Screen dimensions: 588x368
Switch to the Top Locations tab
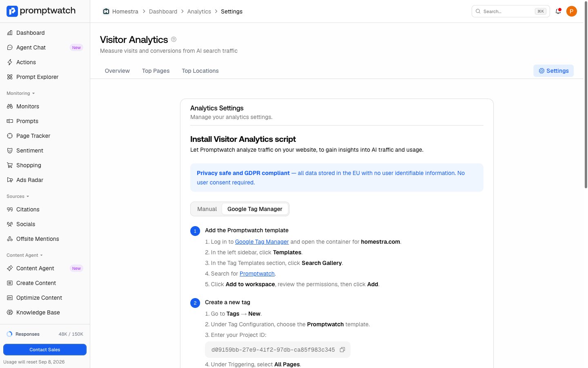tap(200, 71)
